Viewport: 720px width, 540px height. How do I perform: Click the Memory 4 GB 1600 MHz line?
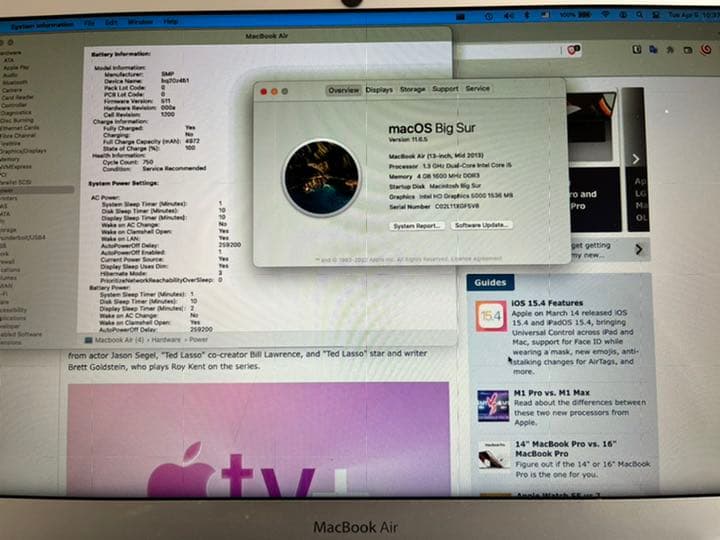[x=434, y=176]
